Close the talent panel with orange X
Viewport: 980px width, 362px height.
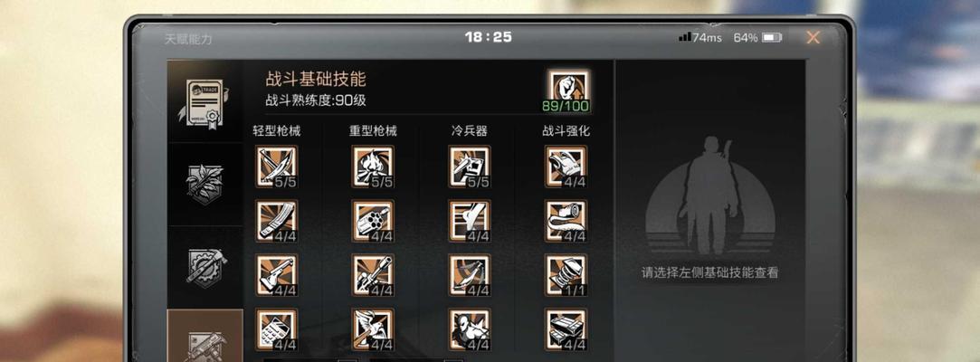click(x=813, y=37)
